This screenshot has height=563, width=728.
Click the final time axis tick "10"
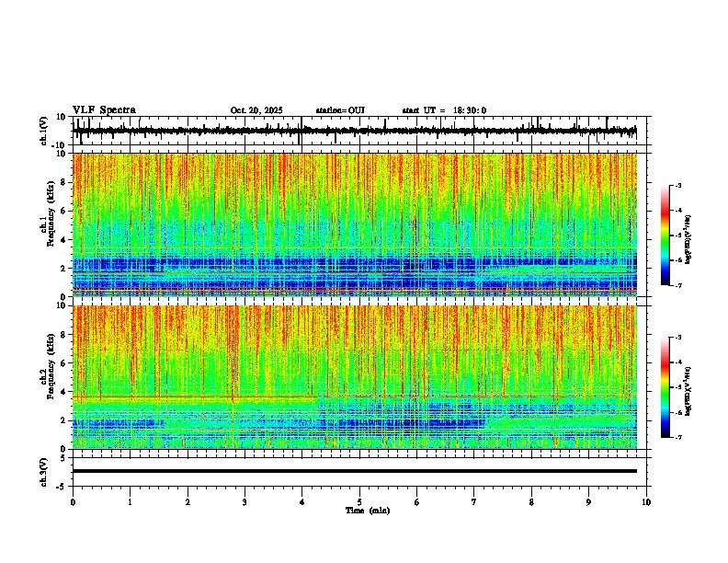click(x=646, y=502)
